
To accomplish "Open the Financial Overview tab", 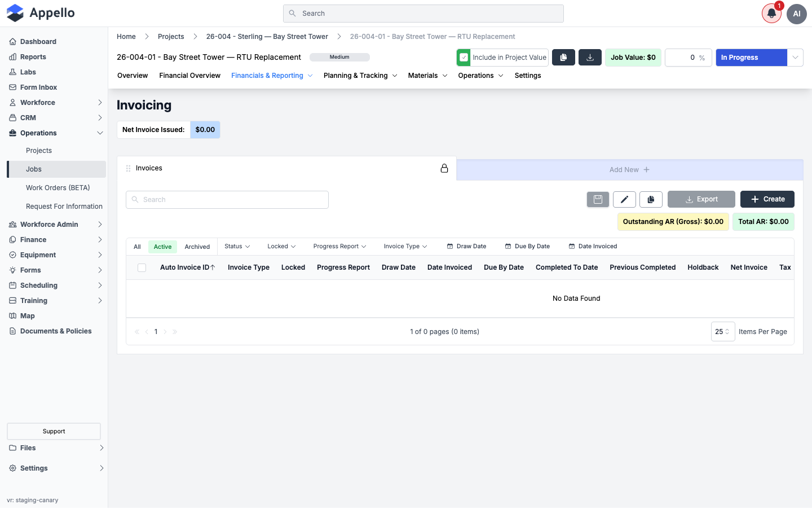I will [189, 76].
